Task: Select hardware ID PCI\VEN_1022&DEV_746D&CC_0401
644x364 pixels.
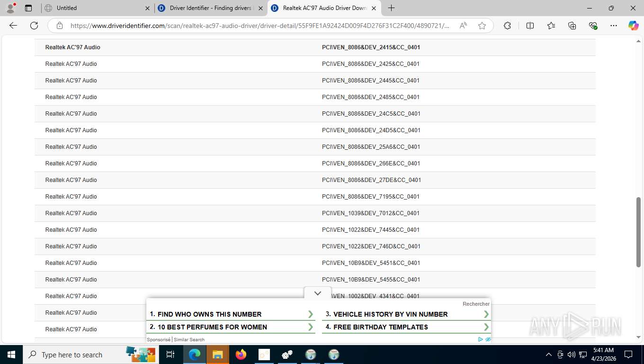Action: pos(371,246)
